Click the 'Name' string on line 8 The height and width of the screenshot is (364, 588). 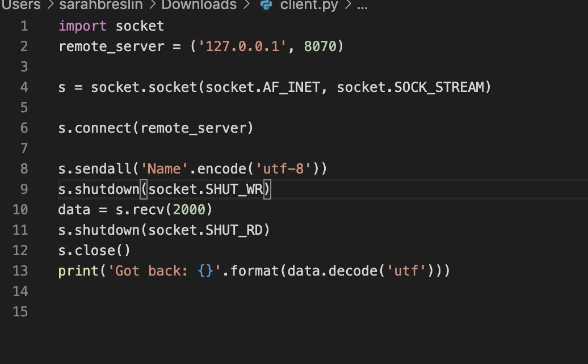click(x=164, y=169)
